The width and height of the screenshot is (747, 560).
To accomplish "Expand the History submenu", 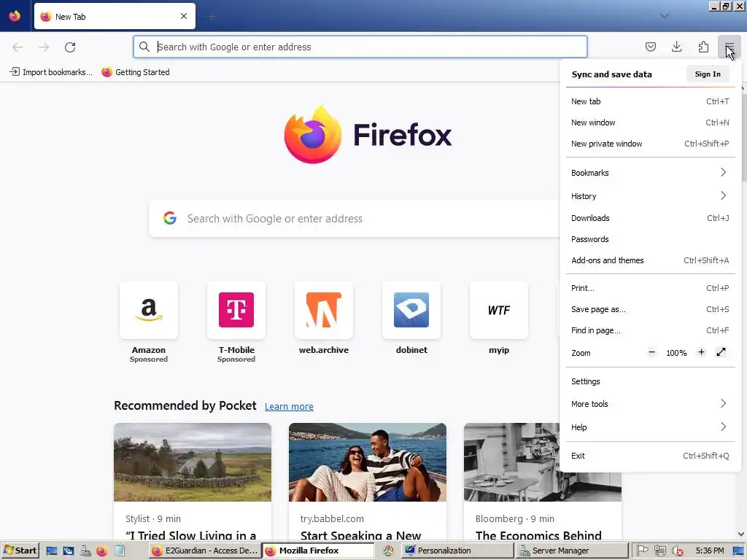I will click(x=650, y=195).
